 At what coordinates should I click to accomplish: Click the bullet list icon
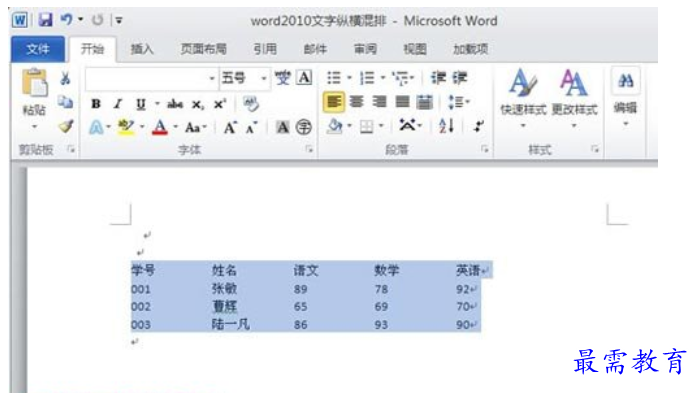[334, 78]
